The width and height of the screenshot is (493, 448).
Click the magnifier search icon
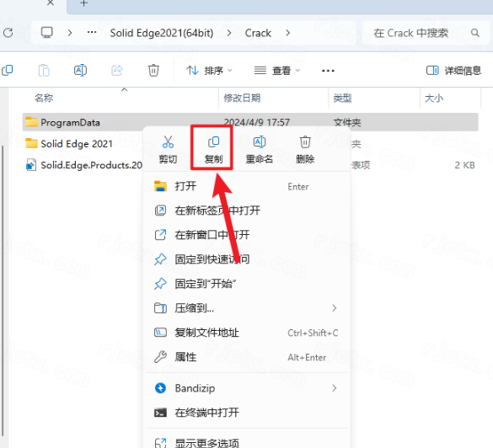point(474,33)
